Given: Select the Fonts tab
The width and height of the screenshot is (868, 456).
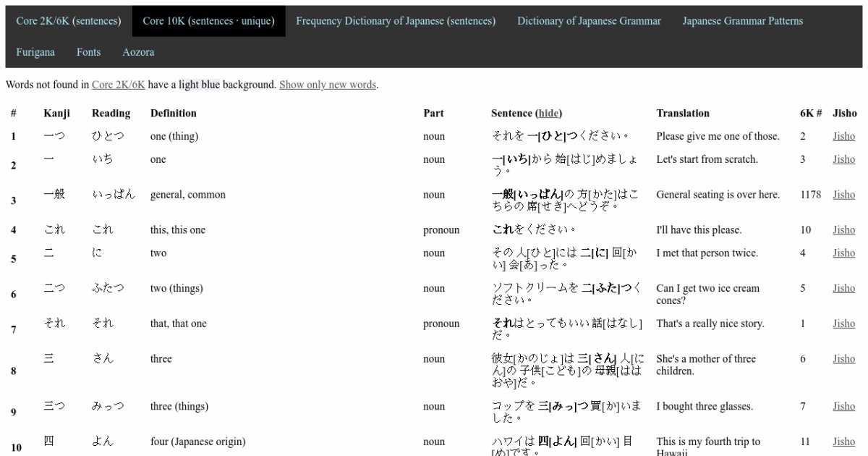Looking at the screenshot, I should pos(88,51).
